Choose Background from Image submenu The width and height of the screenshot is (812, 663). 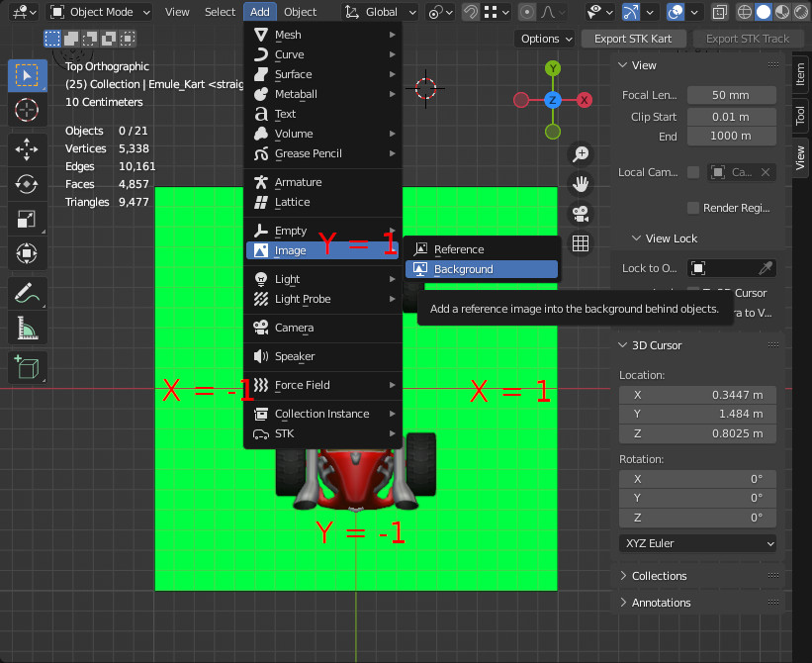click(x=481, y=269)
